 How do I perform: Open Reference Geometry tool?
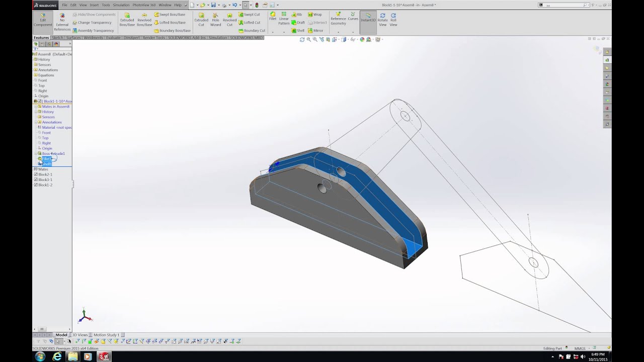[x=338, y=18]
